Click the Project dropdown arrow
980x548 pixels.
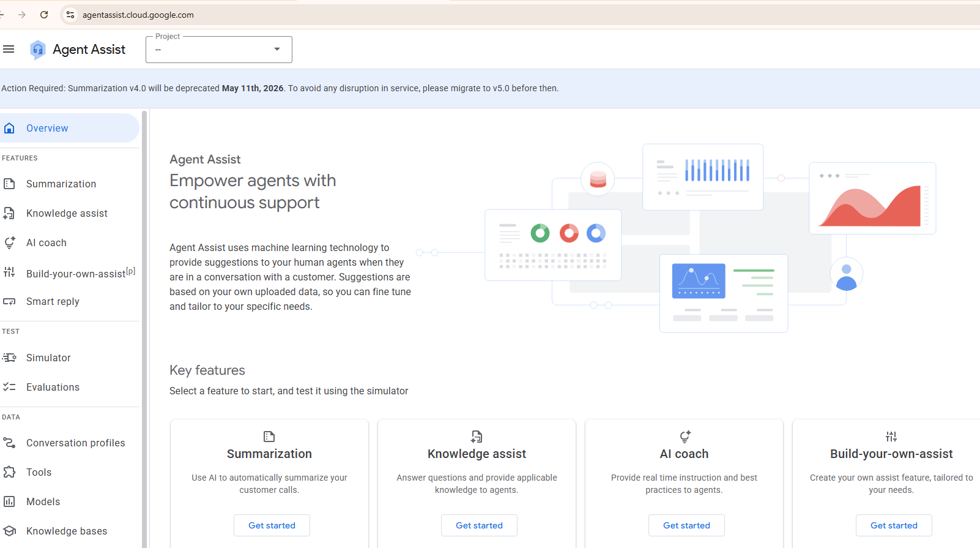277,49
